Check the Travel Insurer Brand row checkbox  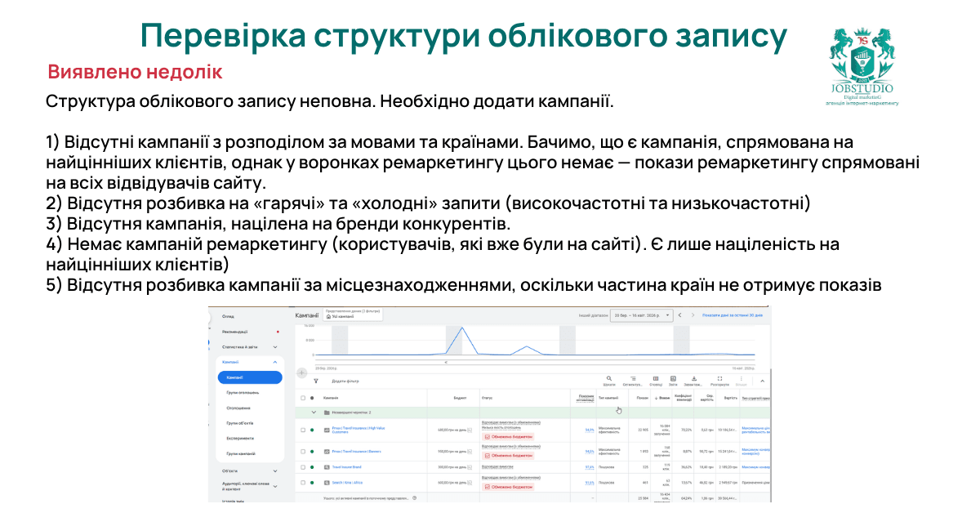pyautogui.click(x=303, y=467)
